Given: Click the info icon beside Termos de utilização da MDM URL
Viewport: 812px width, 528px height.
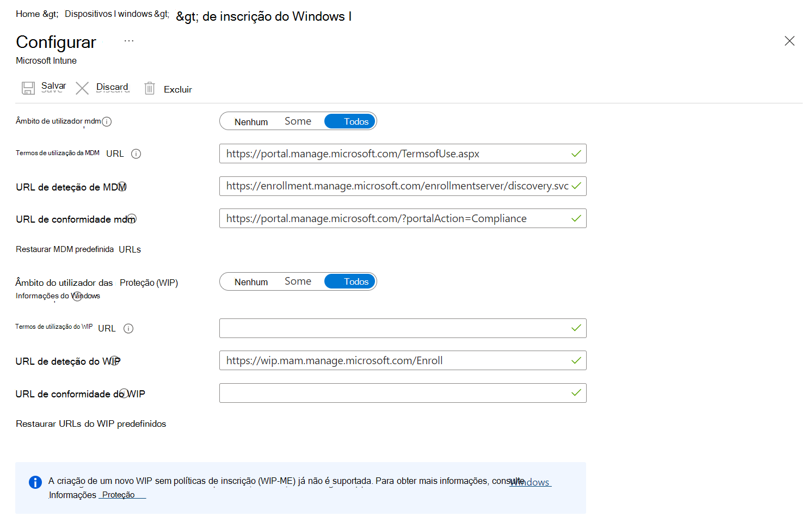Looking at the screenshot, I should (136, 154).
